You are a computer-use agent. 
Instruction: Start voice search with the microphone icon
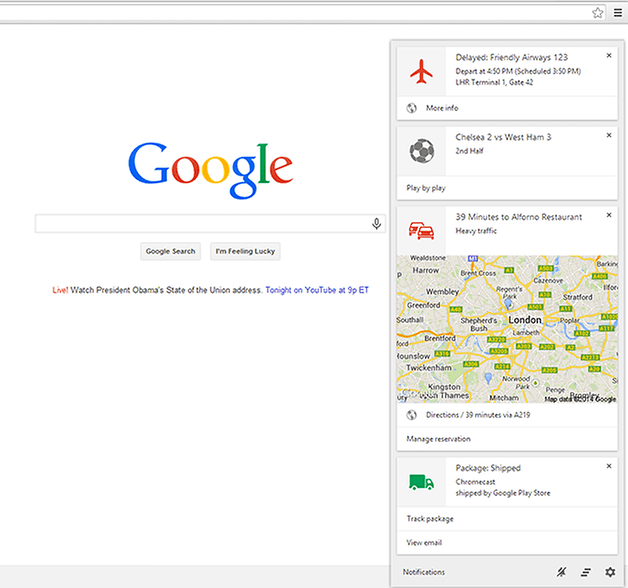click(376, 224)
